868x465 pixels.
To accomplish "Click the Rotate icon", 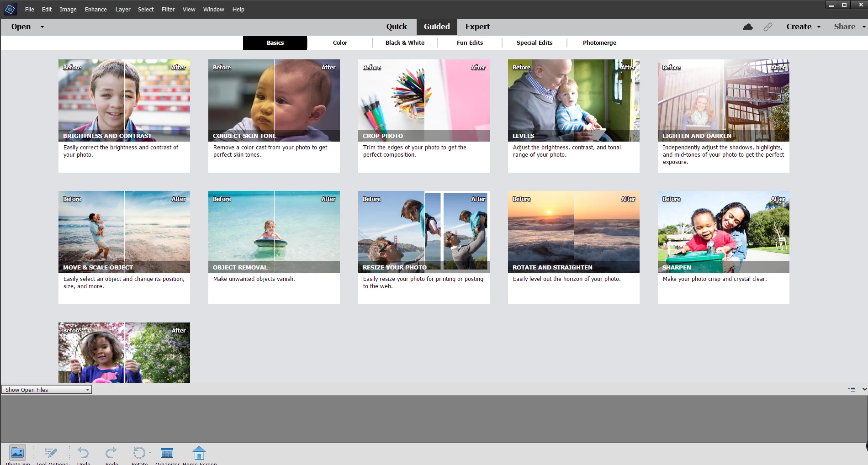I will [139, 453].
